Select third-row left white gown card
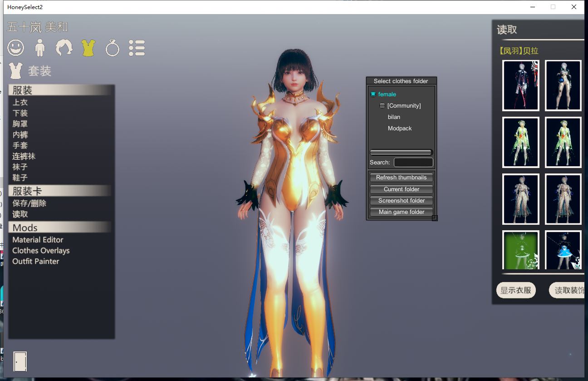This screenshot has width=588, height=381. pyautogui.click(x=521, y=199)
